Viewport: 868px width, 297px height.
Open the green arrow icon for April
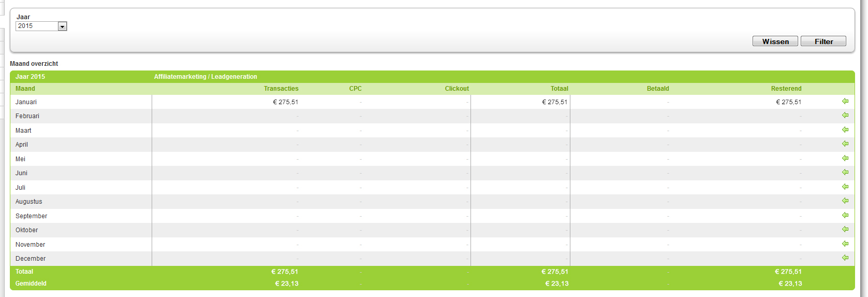click(845, 144)
